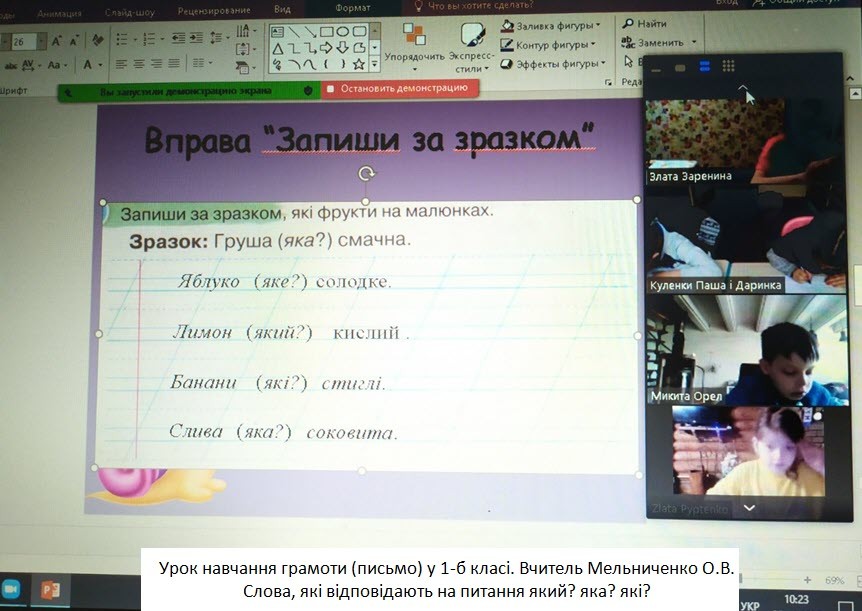Open the shapes gallery expand arrow

tap(375, 64)
